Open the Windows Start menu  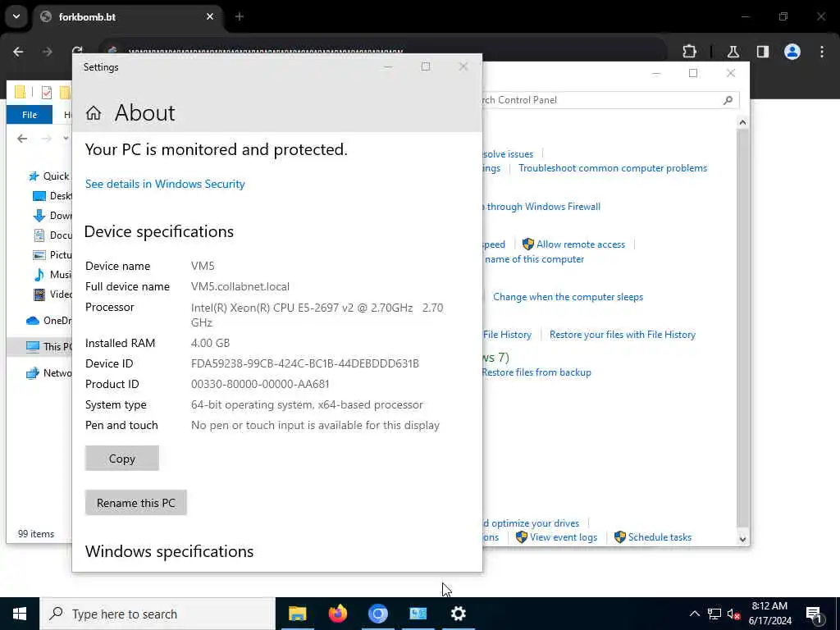pos(20,614)
